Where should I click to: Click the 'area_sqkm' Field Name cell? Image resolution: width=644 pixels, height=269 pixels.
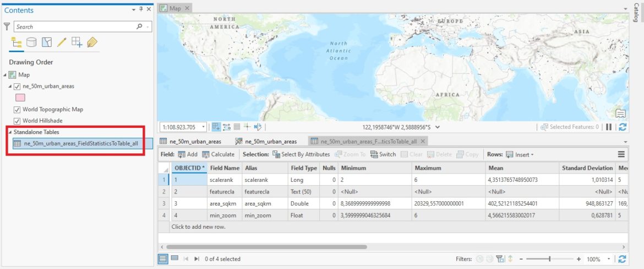(224, 203)
